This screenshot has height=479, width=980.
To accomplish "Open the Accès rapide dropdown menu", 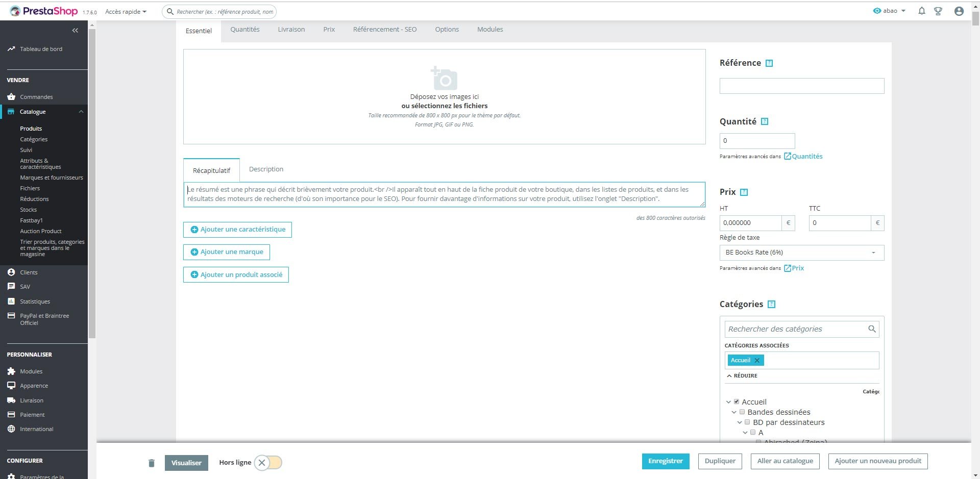I will [126, 11].
